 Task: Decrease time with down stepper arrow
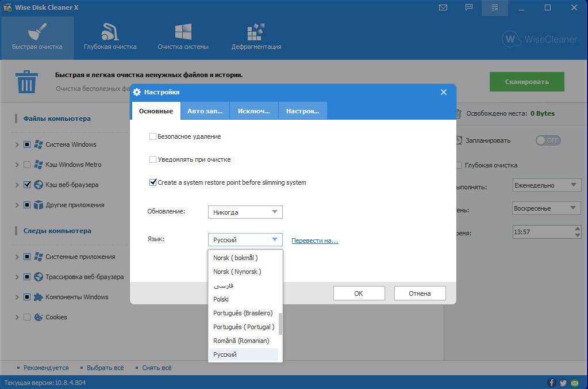click(x=578, y=235)
